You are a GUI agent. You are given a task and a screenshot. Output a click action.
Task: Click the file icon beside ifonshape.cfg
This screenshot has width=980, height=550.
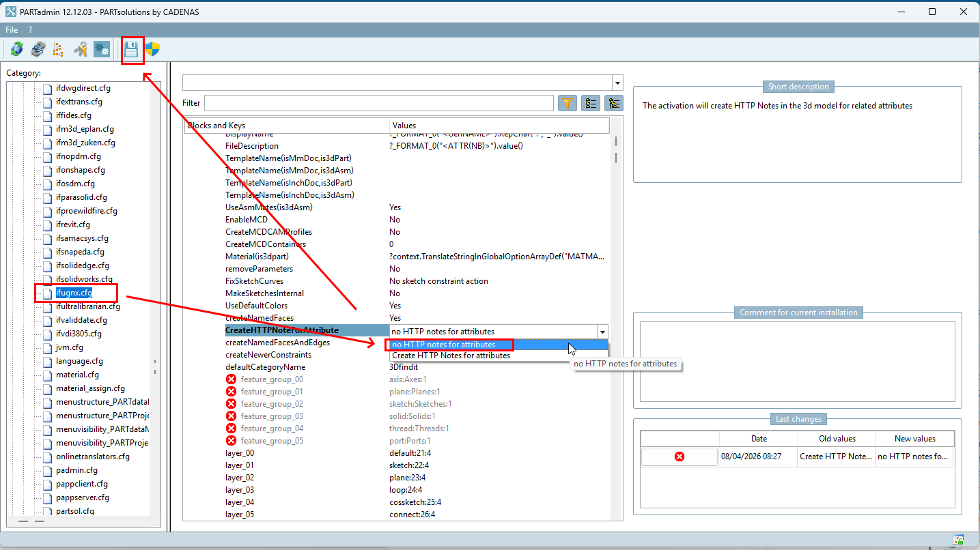[x=47, y=170]
